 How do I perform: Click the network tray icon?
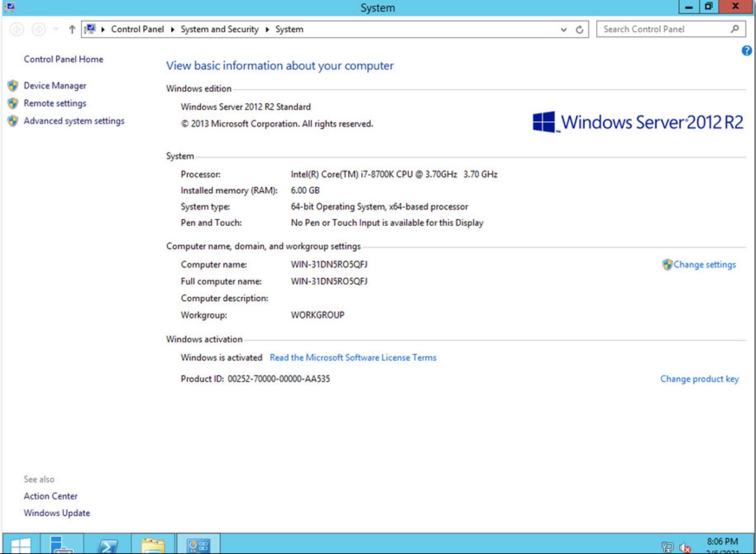tap(667, 547)
